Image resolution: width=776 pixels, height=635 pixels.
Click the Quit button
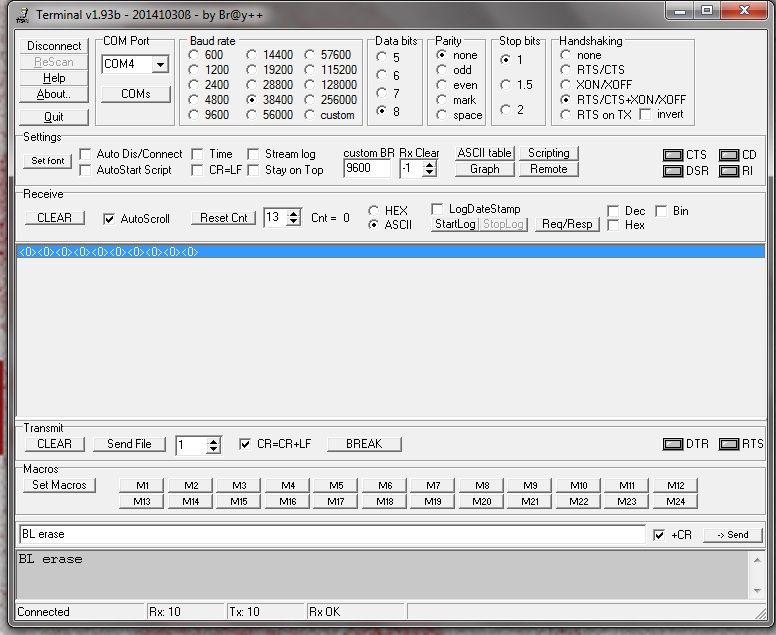click(x=54, y=117)
